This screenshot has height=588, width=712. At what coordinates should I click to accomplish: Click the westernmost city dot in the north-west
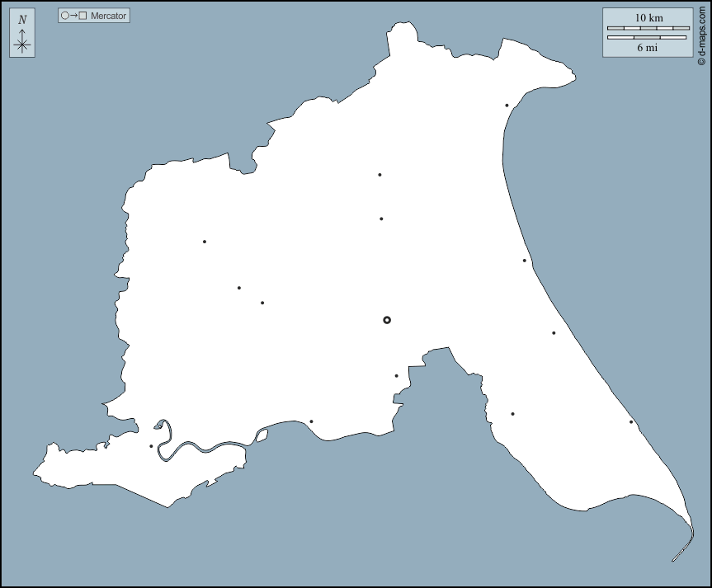pyautogui.click(x=205, y=242)
